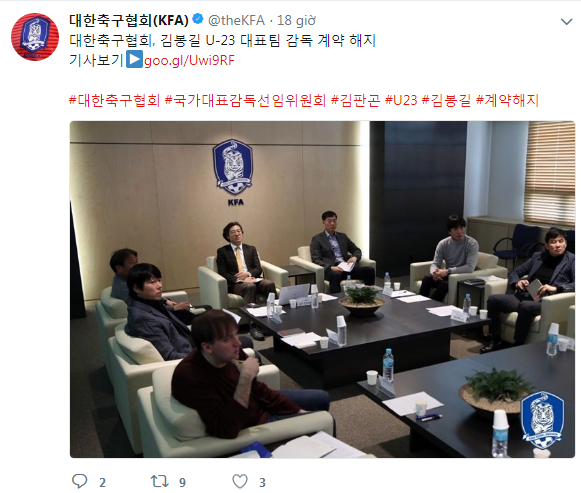Like the tweet with the heart icon

point(240,481)
